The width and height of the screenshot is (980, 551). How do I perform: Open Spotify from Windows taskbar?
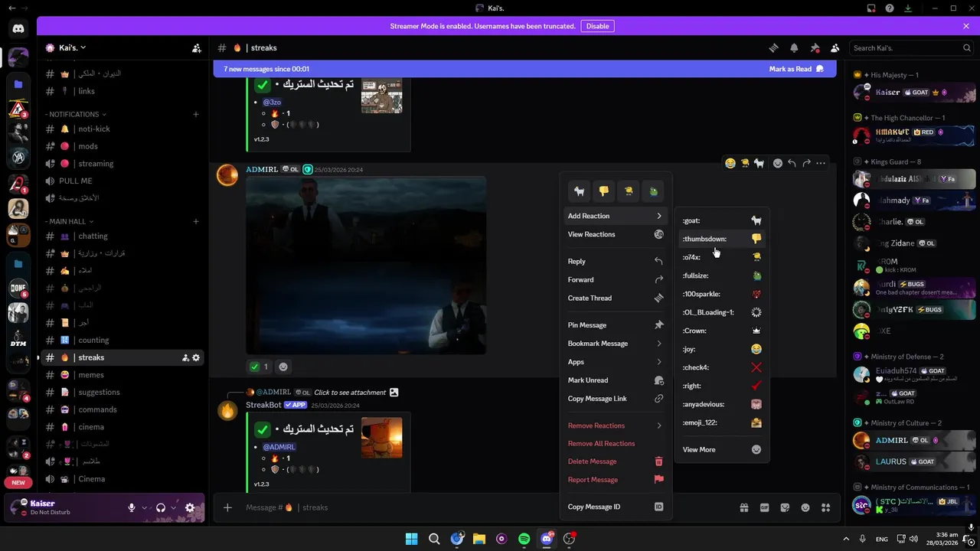(x=524, y=539)
